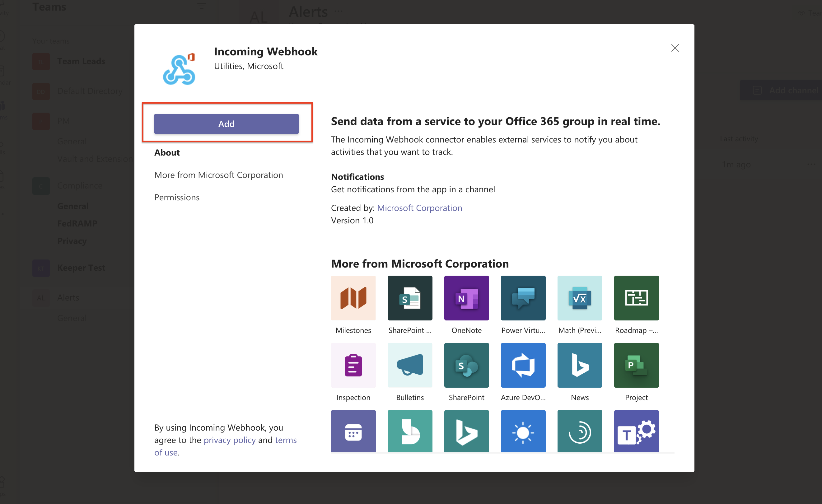Open the light teal Bing app icon
822x504 pixels.
coord(410,431)
